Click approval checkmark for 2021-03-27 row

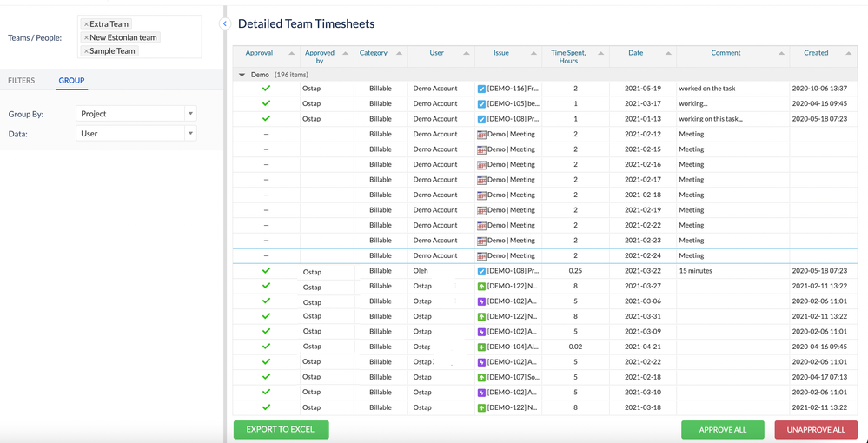point(266,286)
